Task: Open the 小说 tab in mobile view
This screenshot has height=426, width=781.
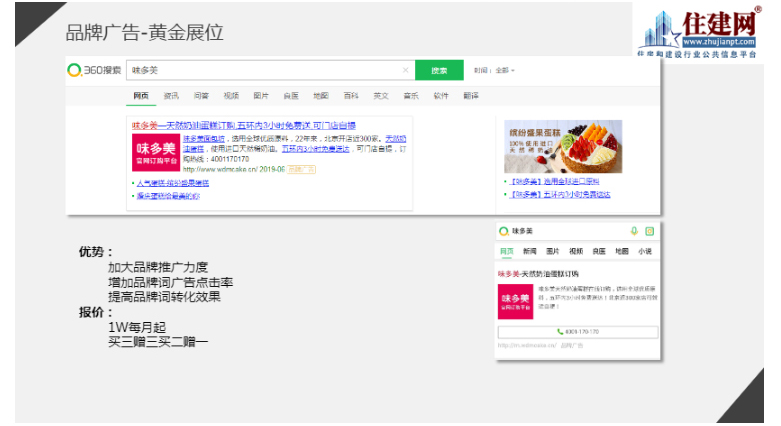Action: tap(645, 251)
